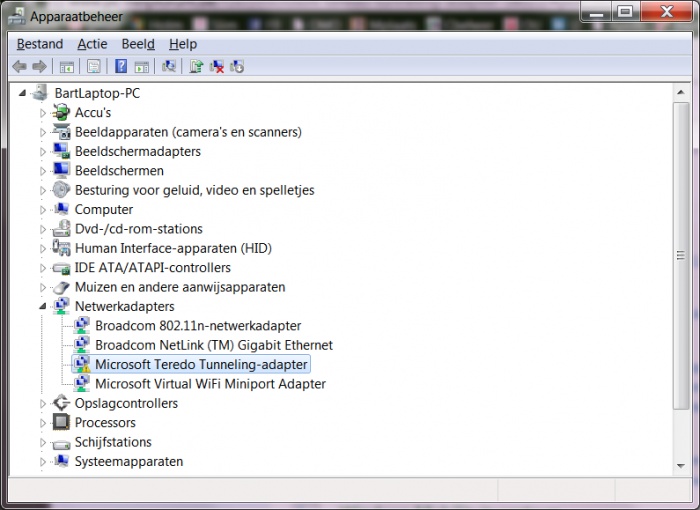Click the scrollbar down arrow
700x510 pixels.
680,466
